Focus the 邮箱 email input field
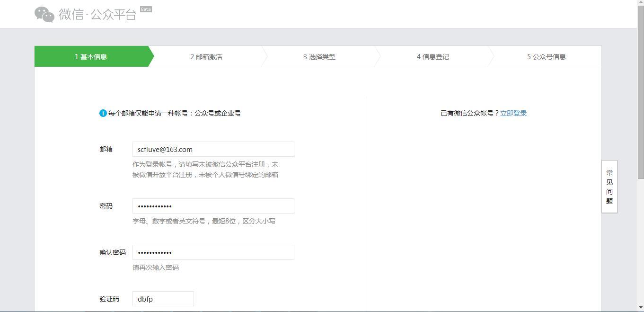This screenshot has height=312, width=644. [x=213, y=149]
